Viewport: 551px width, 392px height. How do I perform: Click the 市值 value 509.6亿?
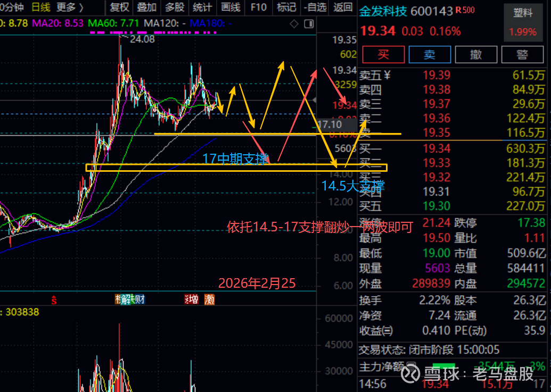[x=527, y=253]
